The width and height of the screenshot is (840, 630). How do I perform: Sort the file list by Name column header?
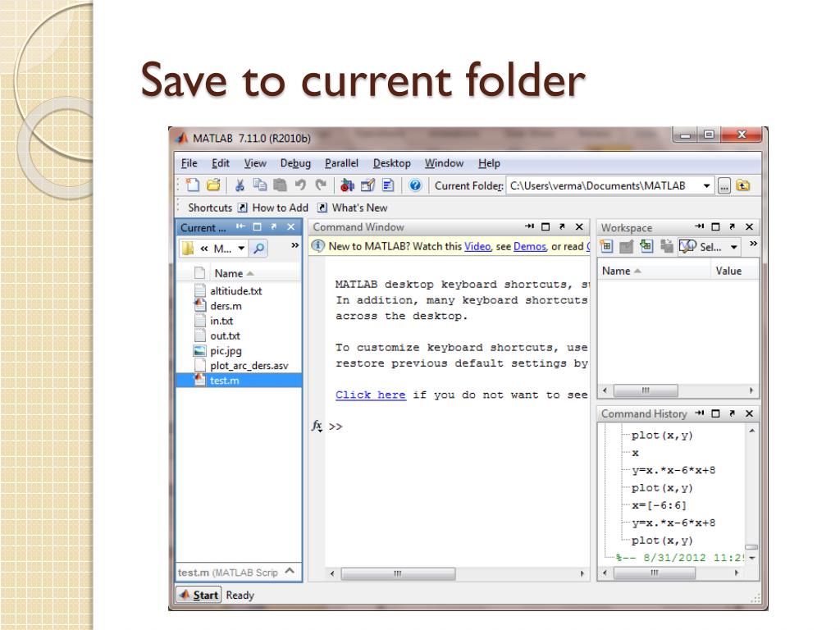coord(234,273)
